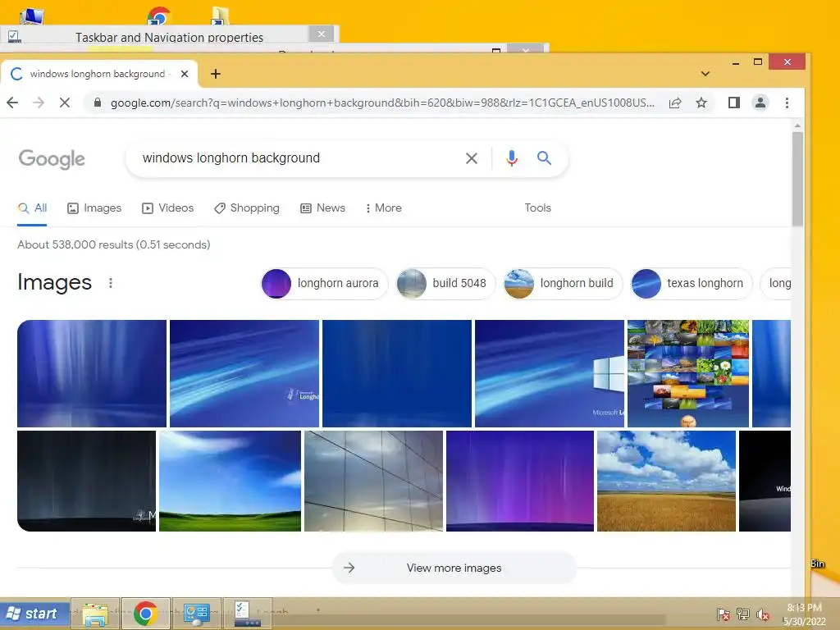Select the longhorn build chip
The image size is (840, 630).
pyautogui.click(x=563, y=283)
